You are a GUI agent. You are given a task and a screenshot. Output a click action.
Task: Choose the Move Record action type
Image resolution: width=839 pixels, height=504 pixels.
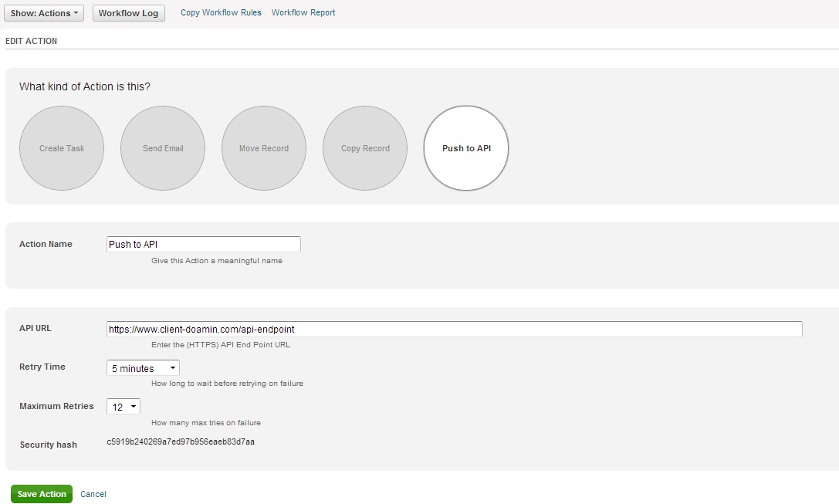[264, 148]
